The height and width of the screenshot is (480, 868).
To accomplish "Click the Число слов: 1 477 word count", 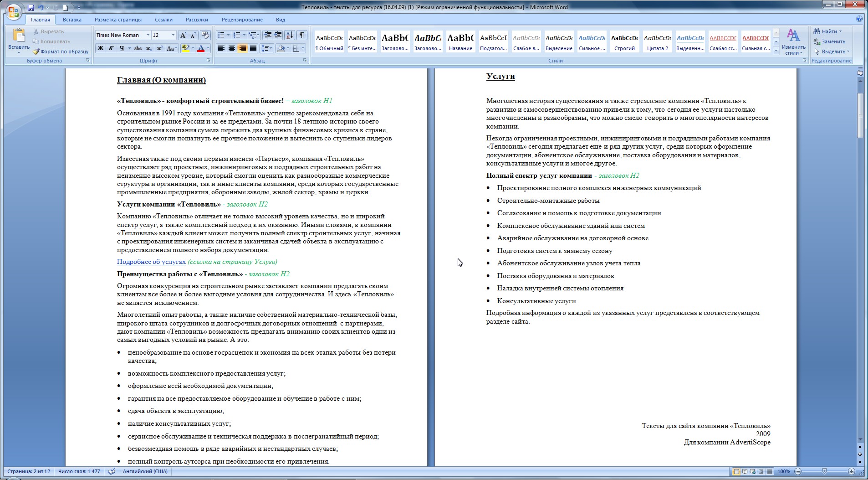I will [x=79, y=471].
